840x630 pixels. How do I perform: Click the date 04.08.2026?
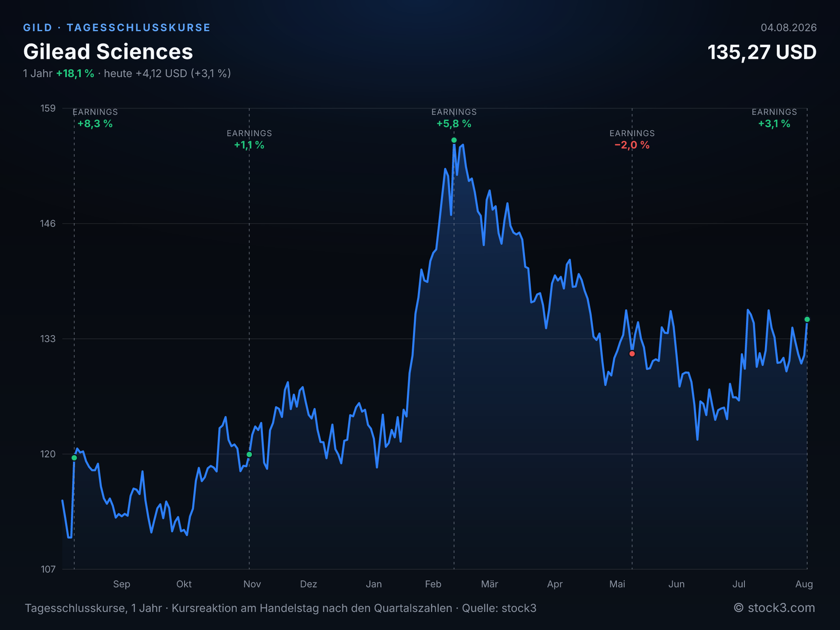[789, 28]
